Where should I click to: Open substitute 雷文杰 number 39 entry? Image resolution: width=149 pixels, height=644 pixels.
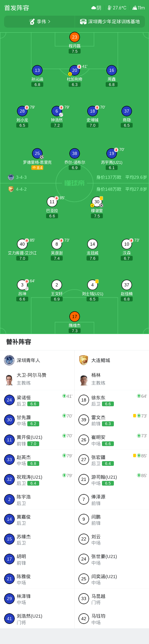pos(112,420)
